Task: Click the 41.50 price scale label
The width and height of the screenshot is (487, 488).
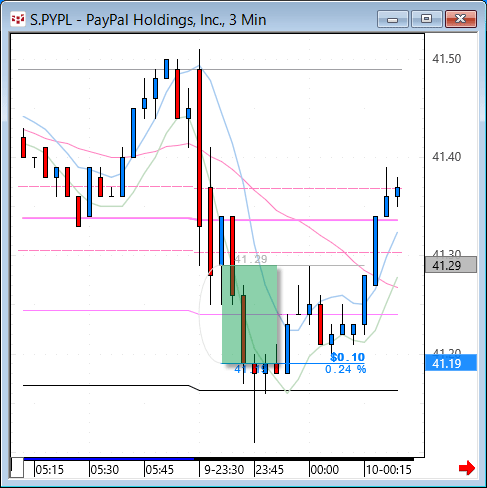Action: coord(446,59)
